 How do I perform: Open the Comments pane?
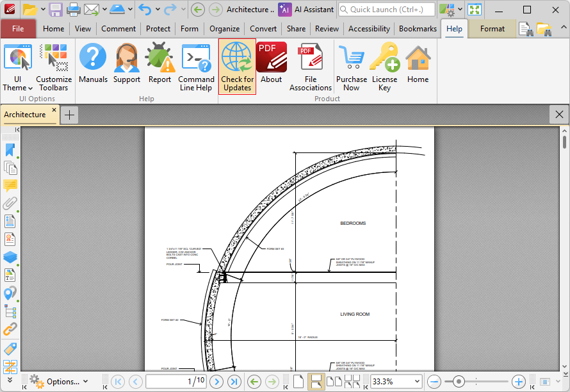[10, 186]
